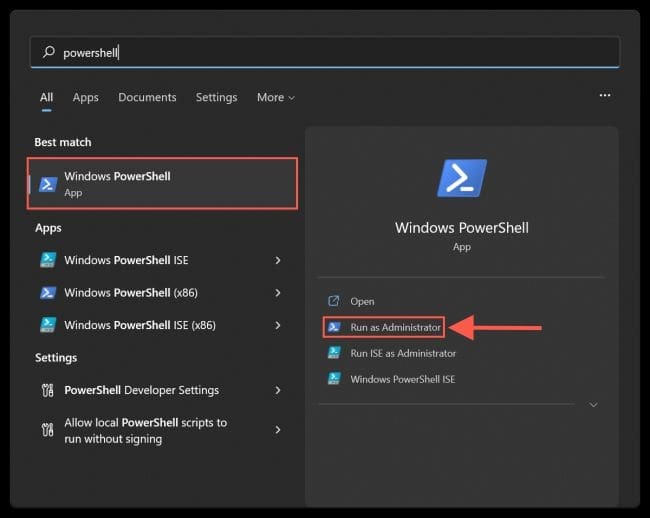
Task: Click Open in the right panel
Action: point(361,301)
